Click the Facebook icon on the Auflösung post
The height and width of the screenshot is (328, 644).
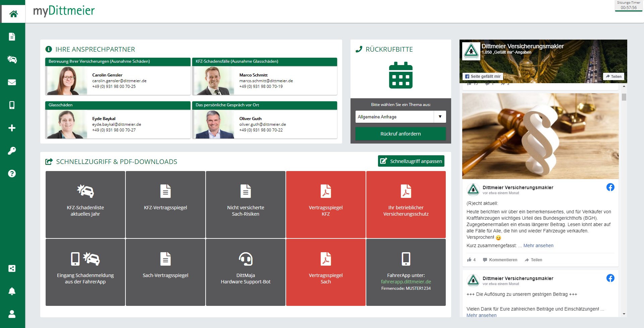pos(610,278)
